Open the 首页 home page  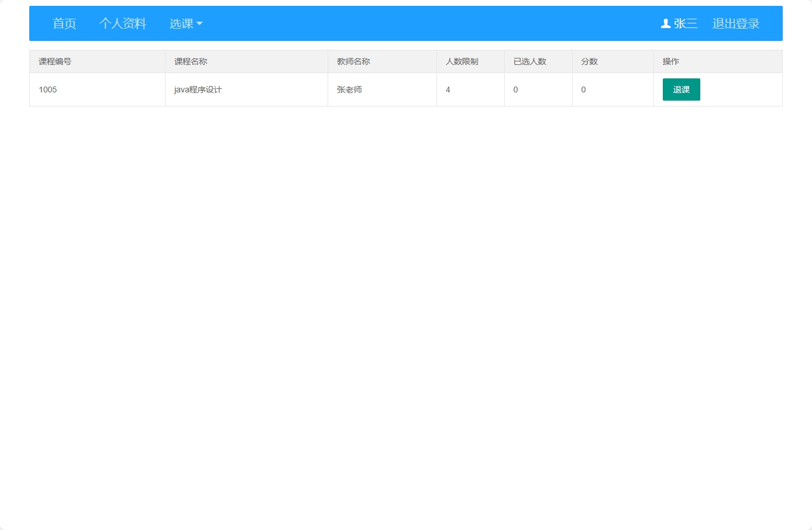(x=64, y=23)
